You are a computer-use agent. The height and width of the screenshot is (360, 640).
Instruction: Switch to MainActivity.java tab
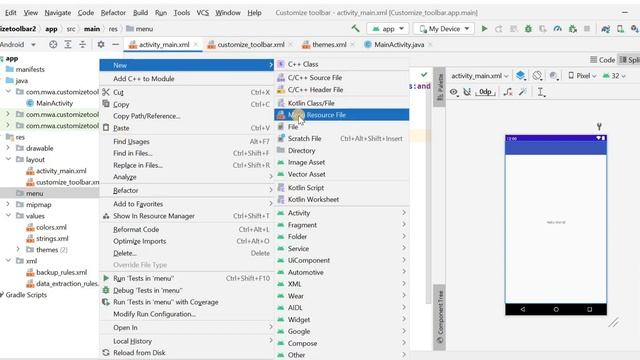tap(399, 44)
